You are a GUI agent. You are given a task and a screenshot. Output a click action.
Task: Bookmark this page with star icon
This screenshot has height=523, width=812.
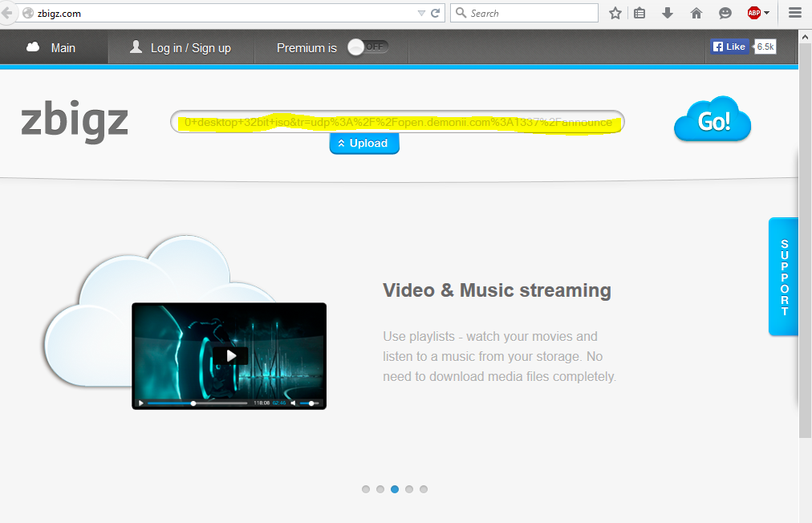pos(615,13)
